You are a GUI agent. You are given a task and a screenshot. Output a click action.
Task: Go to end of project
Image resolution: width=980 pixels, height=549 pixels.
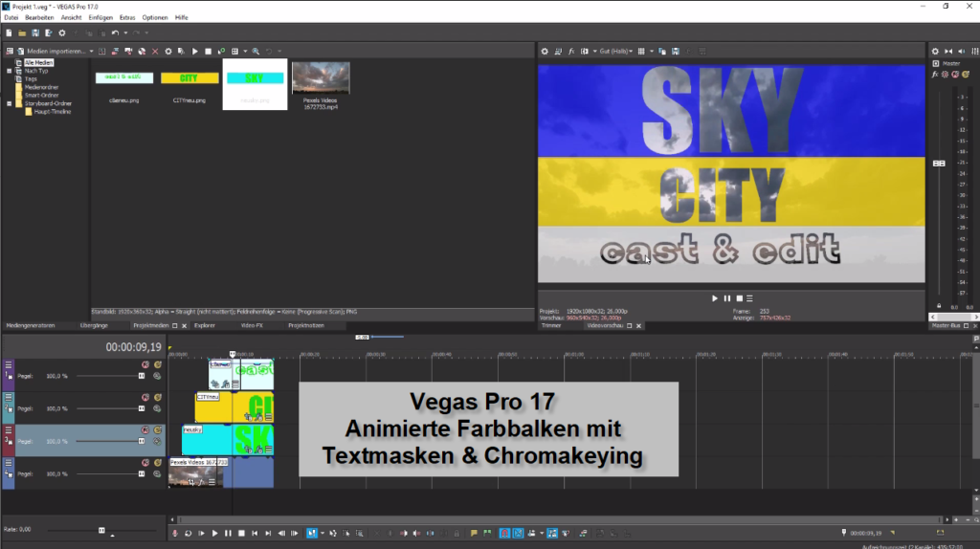268,534
